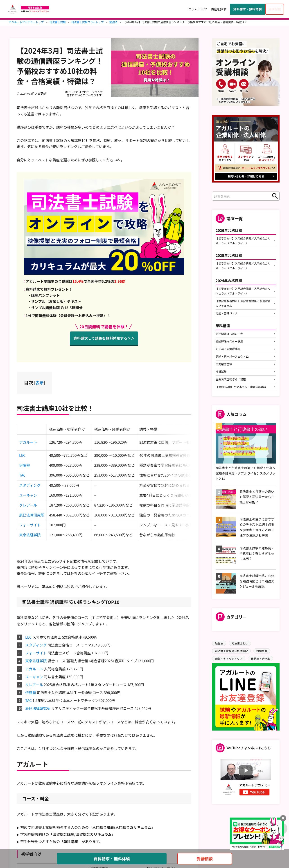Viewport: 289px width, 868px height.
Task: Click TAC link in comparison table
Action: [22, 475]
